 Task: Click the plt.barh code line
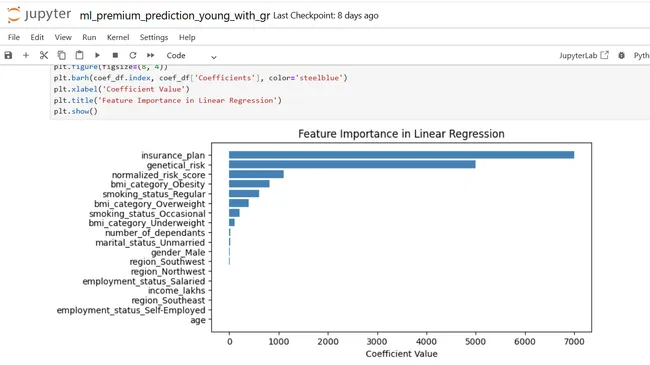point(200,78)
